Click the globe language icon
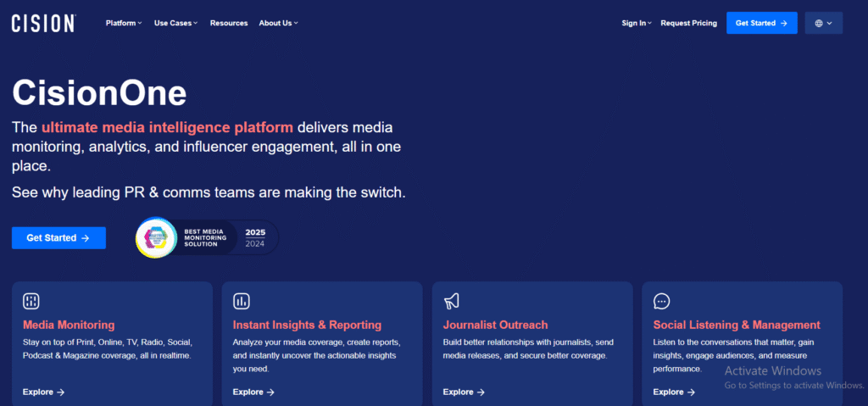 coord(823,23)
